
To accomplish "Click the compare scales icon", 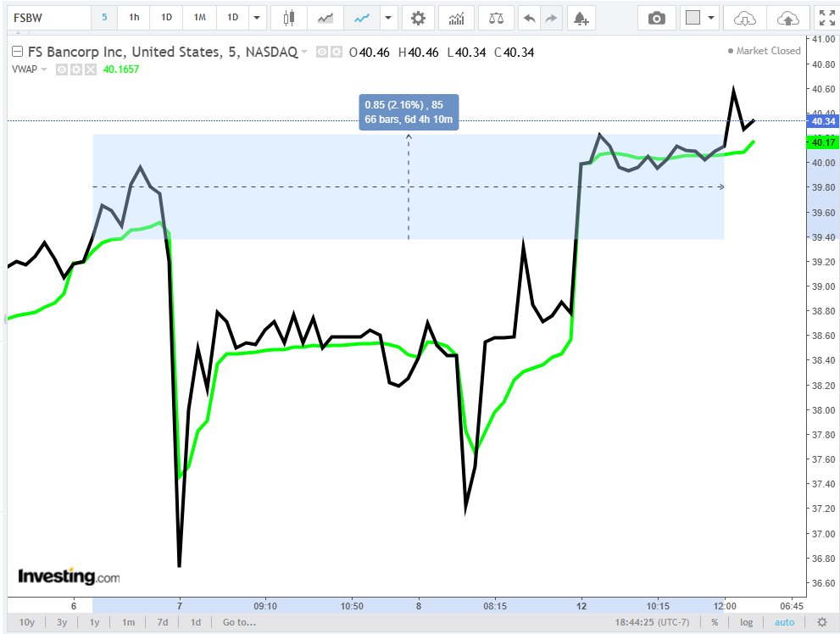I will pos(496,16).
